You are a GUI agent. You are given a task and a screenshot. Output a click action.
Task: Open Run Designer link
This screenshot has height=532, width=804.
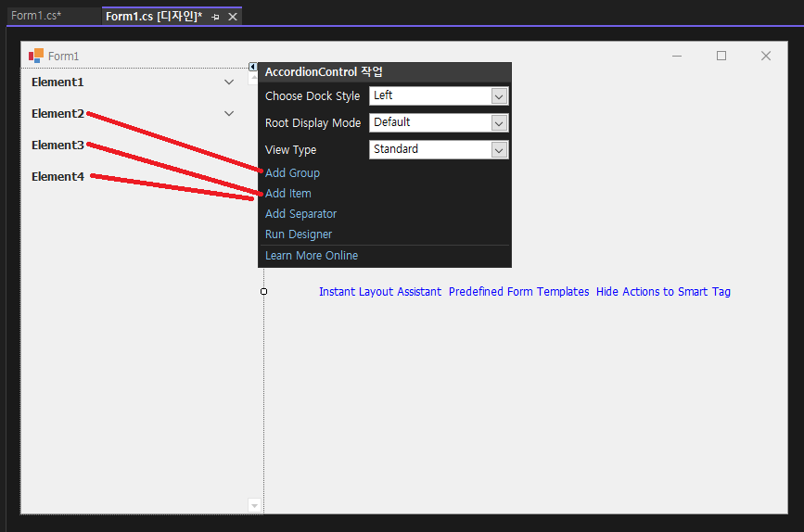tap(299, 234)
